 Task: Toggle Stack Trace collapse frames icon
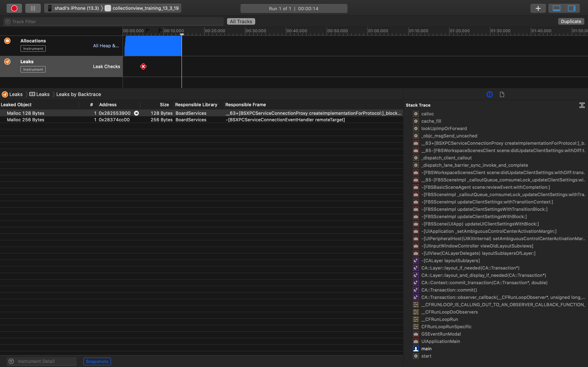coord(582,105)
